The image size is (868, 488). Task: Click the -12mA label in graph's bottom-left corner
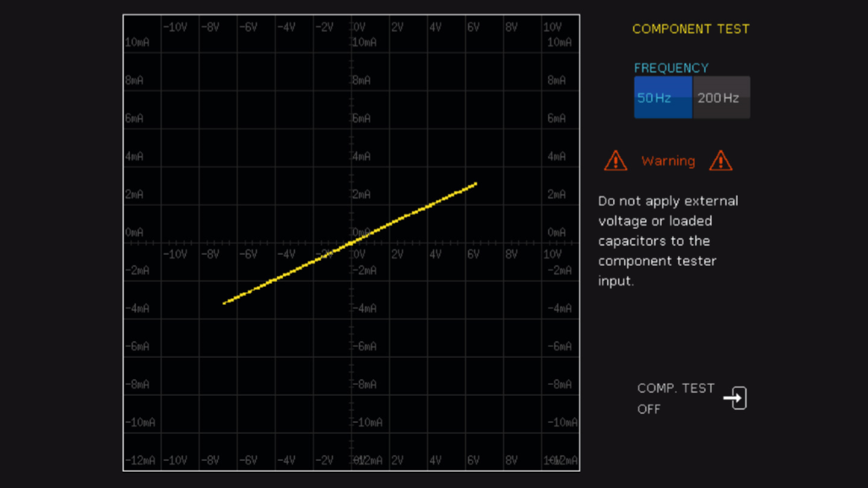point(140,460)
